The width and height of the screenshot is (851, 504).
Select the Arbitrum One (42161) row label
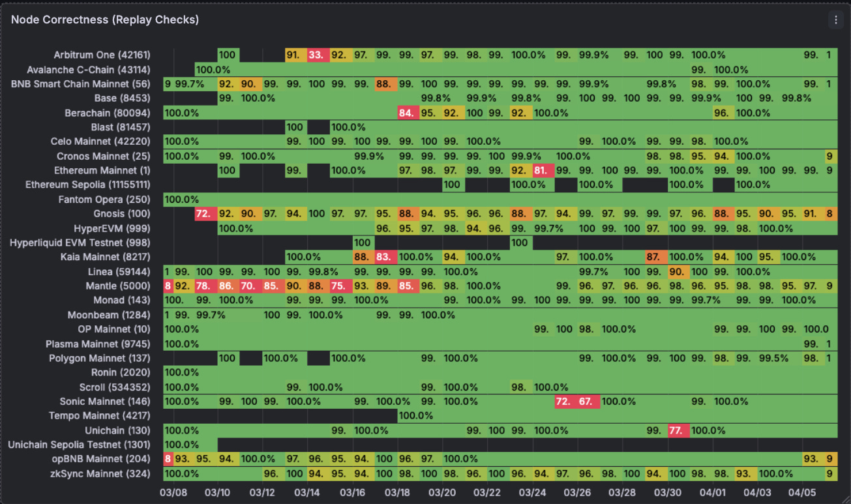tap(102, 55)
